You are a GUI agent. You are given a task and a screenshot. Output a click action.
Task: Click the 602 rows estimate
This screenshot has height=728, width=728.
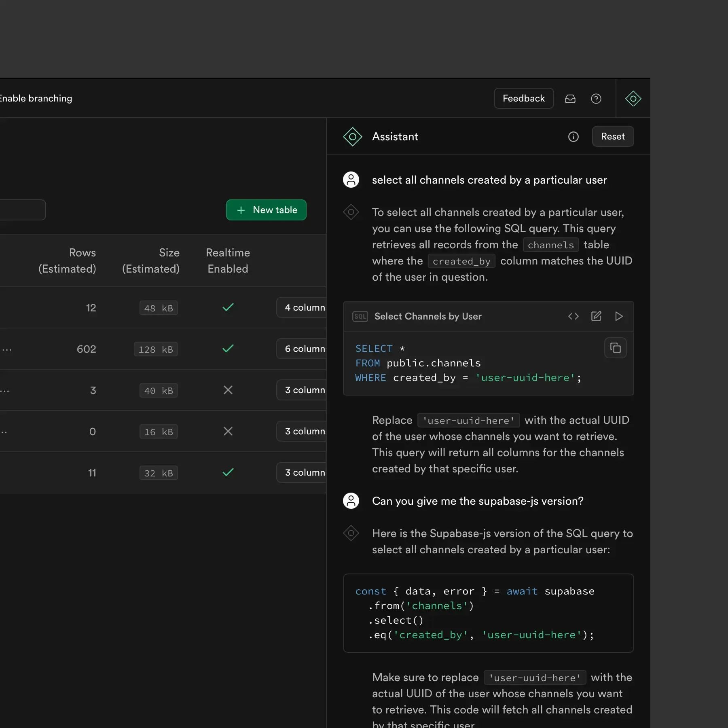point(87,349)
